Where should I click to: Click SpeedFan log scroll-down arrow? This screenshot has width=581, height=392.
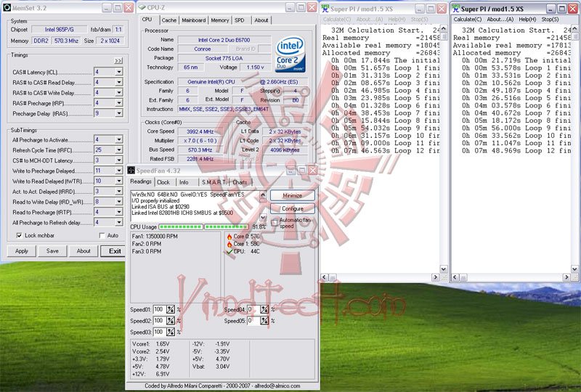pos(263,218)
